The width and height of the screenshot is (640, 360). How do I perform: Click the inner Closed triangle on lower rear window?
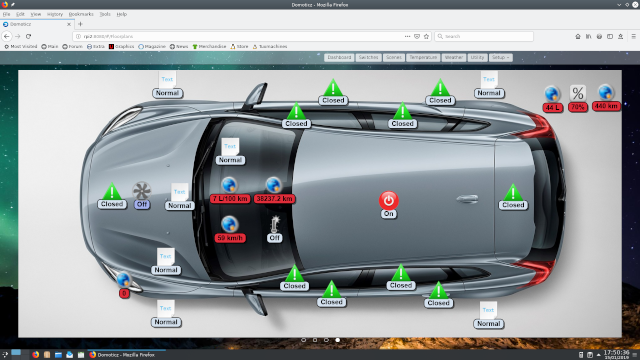[x=401, y=272]
